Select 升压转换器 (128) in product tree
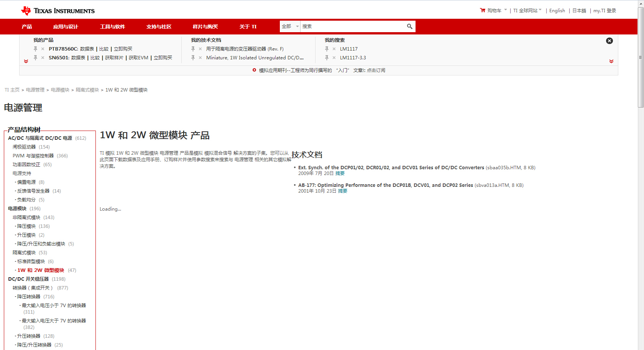644x350 pixels. click(x=29, y=336)
